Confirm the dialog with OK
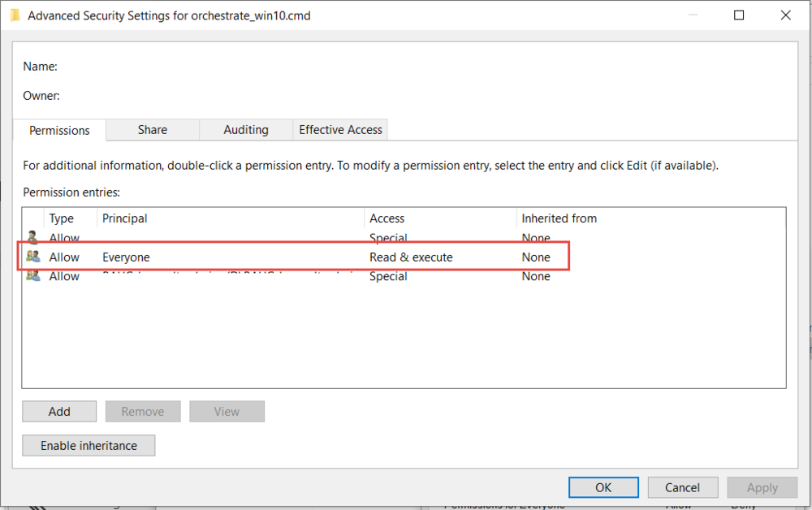The width and height of the screenshot is (812, 510). 603,487
